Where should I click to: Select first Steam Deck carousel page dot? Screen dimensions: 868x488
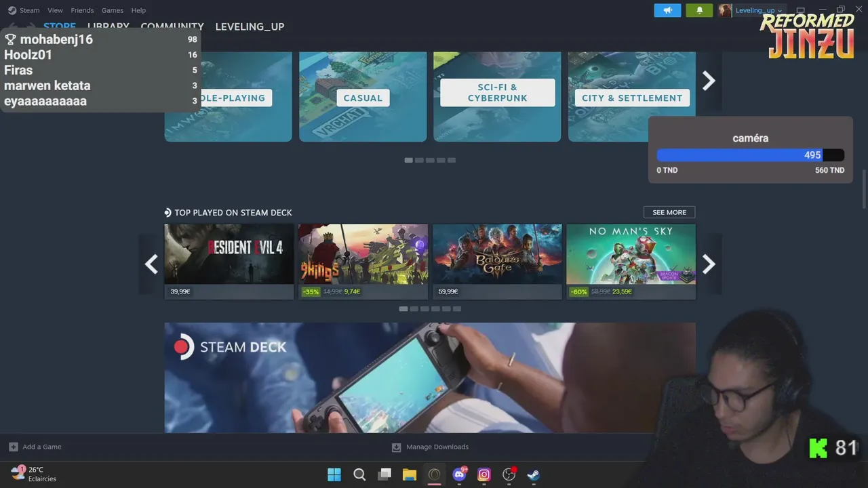pyautogui.click(x=403, y=308)
